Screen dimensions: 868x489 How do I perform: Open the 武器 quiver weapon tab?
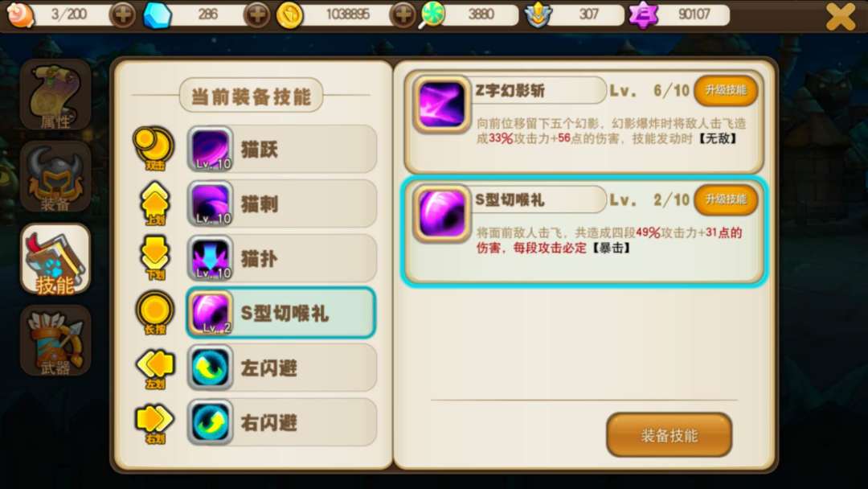click(x=55, y=340)
